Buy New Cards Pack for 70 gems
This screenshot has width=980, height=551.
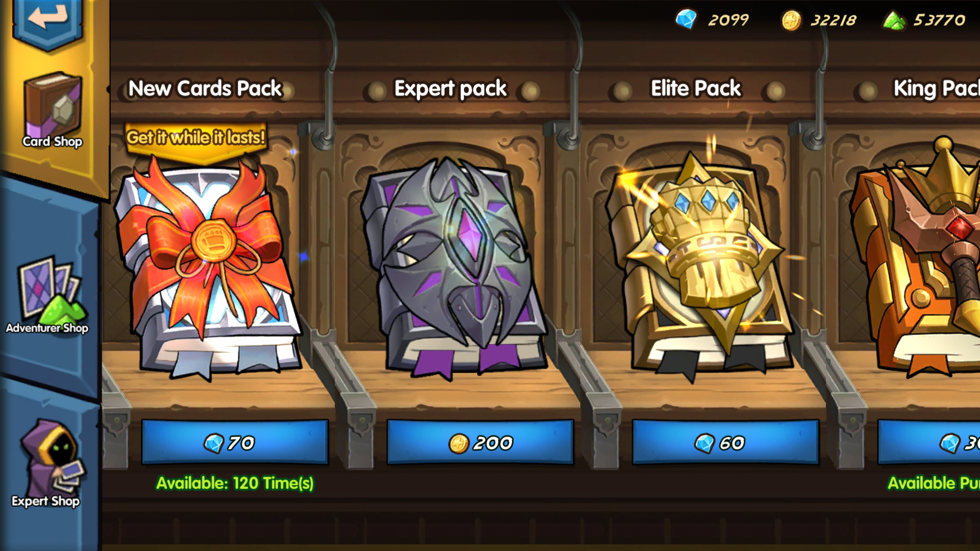[235, 442]
